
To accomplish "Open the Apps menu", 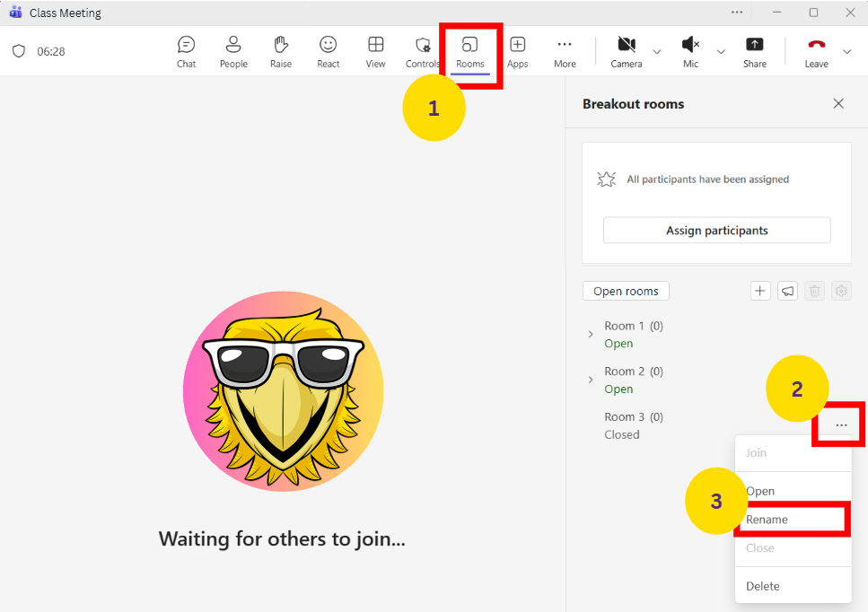I will pyautogui.click(x=517, y=51).
